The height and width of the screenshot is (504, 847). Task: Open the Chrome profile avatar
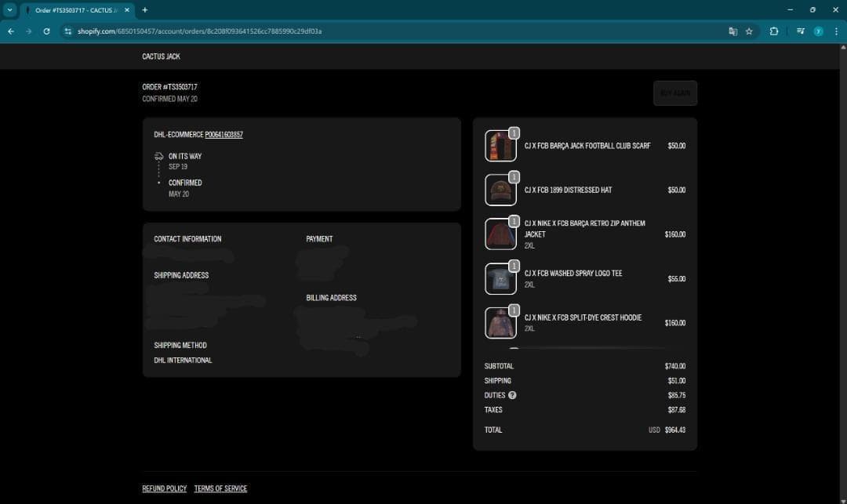818,31
